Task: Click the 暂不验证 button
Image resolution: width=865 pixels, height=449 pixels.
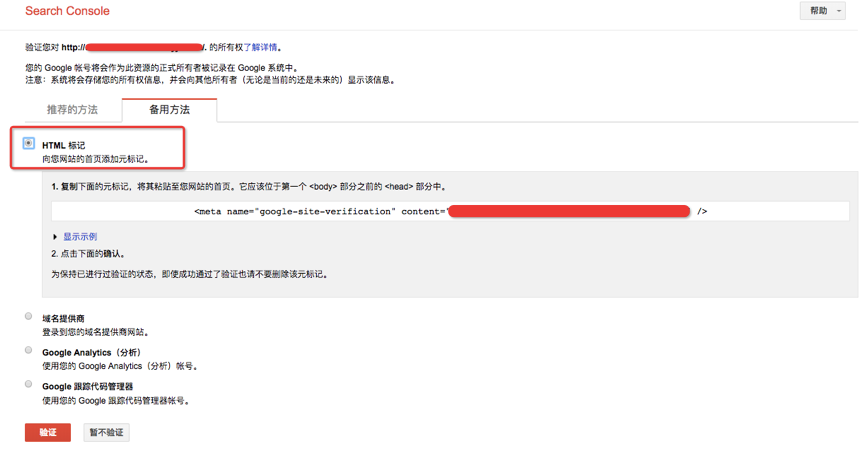Action: pos(106,433)
